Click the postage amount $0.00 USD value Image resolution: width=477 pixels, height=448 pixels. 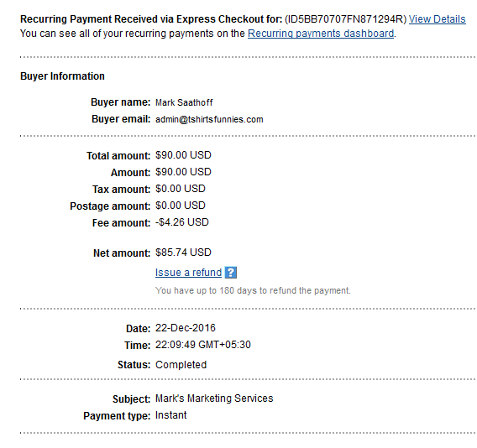point(181,206)
